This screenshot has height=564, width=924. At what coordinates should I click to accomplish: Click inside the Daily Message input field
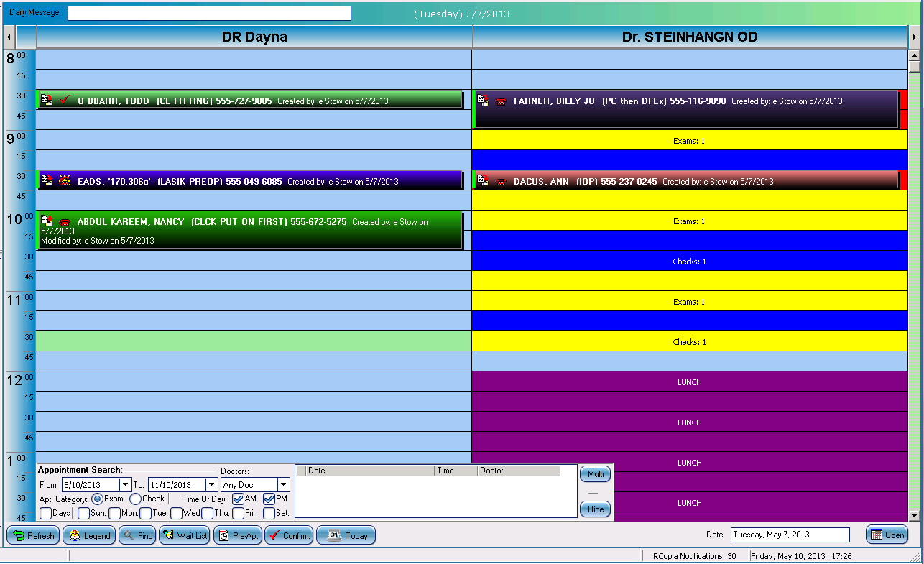[208, 12]
